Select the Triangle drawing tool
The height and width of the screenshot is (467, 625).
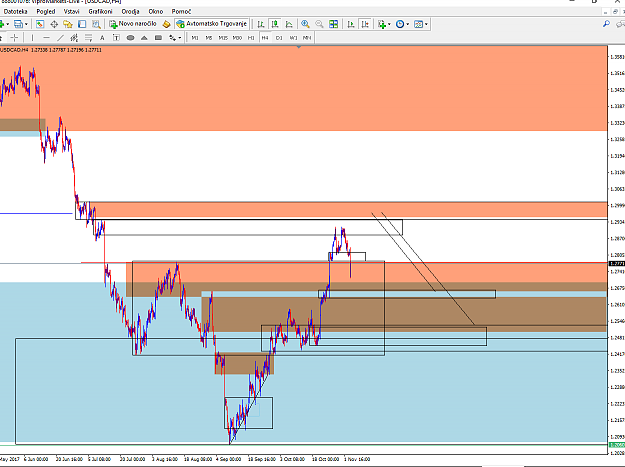[x=144, y=38]
